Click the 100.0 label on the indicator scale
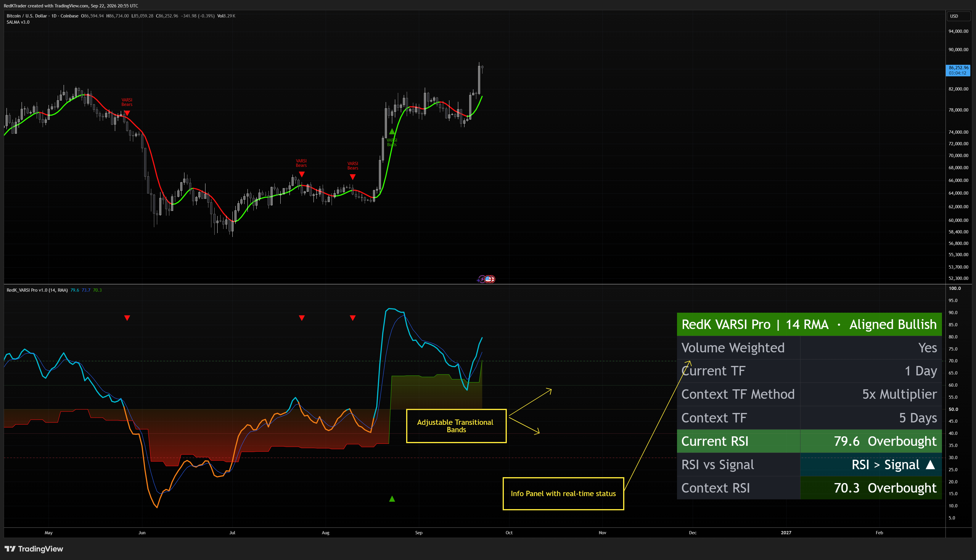This screenshot has height=560, width=976. (x=954, y=288)
